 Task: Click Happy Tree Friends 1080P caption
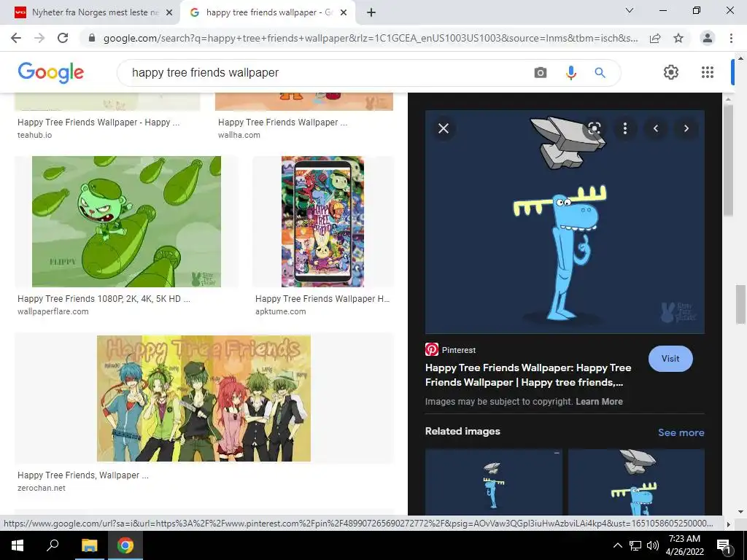point(104,298)
